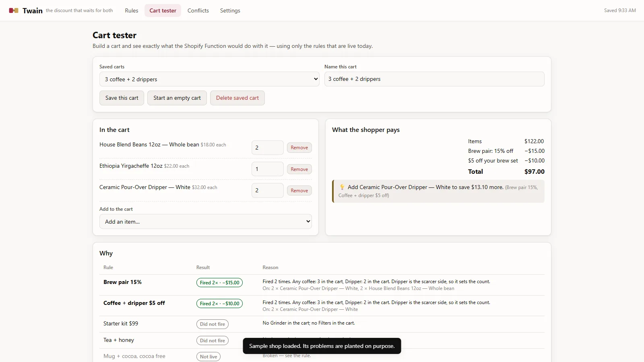The height and width of the screenshot is (362, 644).
Task: Click the Reason column header
Action: pyautogui.click(x=270, y=267)
